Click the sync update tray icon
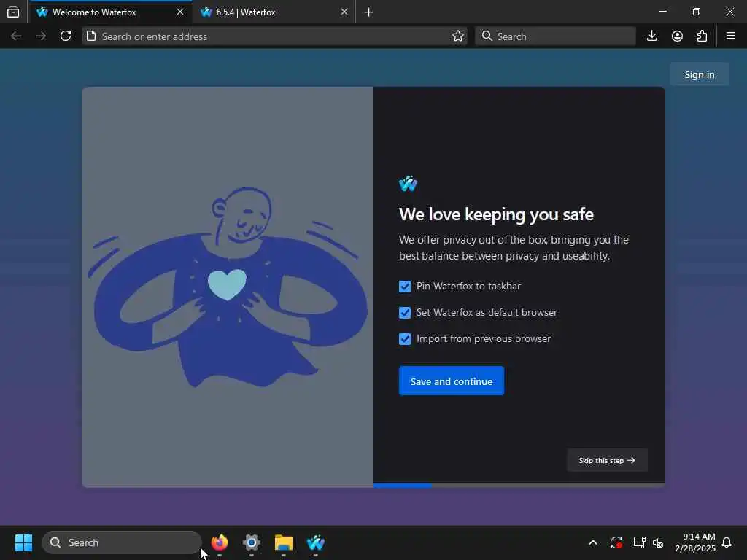 (x=616, y=542)
